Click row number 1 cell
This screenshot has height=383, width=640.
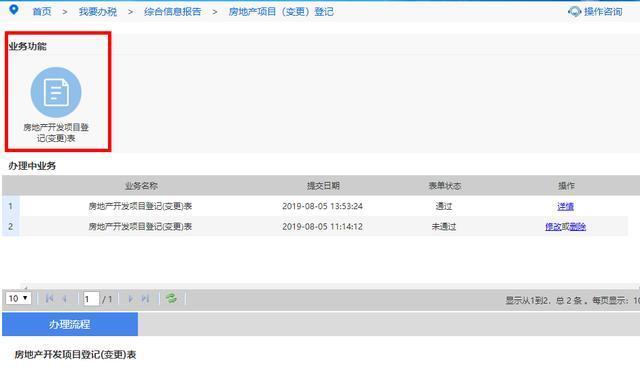pyautogui.click(x=11, y=206)
